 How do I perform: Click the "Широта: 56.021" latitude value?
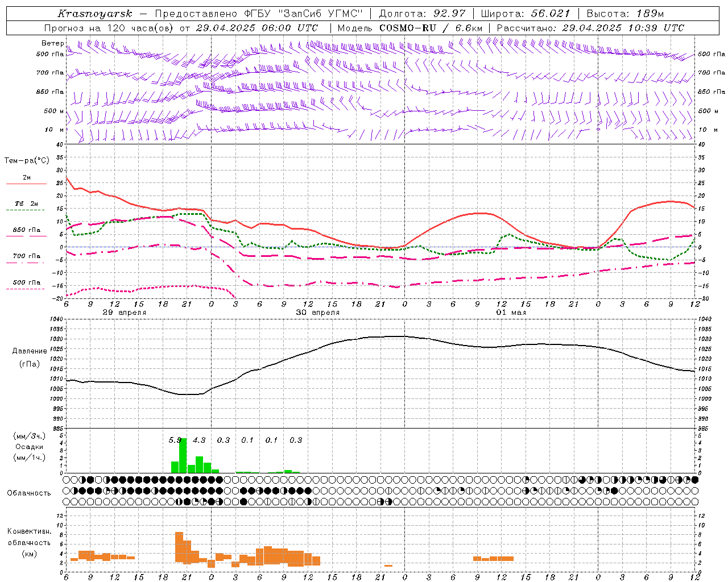tap(525, 14)
